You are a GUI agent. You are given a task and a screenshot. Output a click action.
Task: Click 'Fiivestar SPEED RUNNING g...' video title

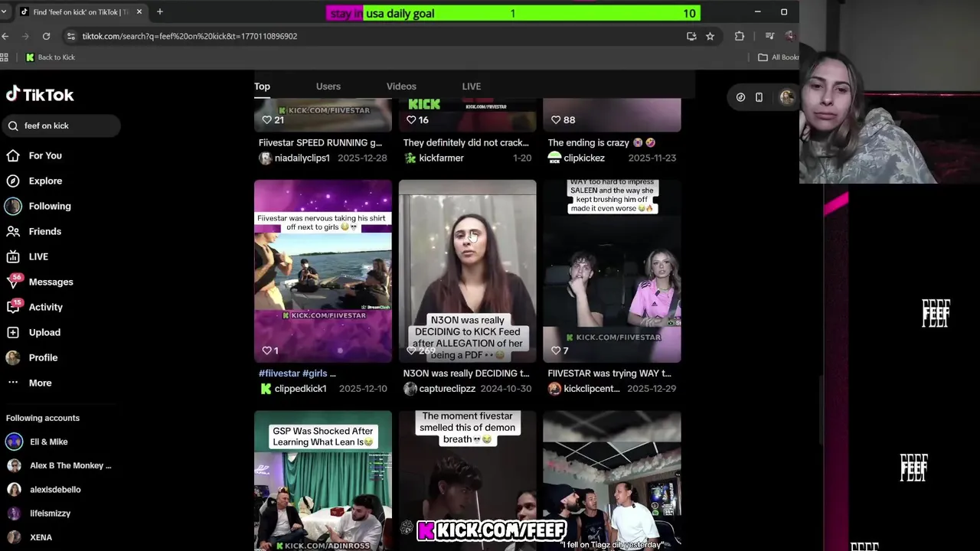tap(320, 142)
